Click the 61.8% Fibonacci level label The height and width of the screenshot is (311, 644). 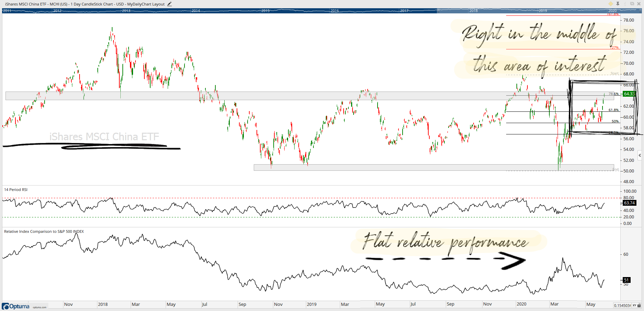coord(613,110)
